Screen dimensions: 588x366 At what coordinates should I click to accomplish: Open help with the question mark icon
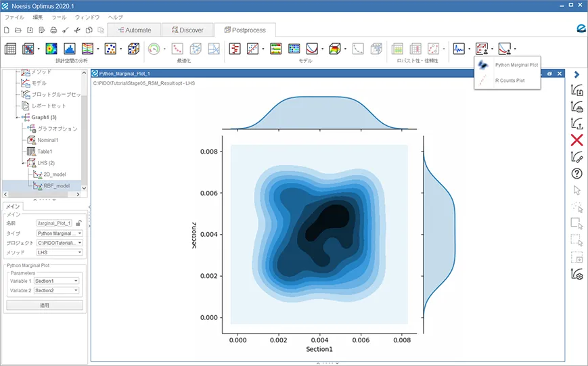coord(576,173)
